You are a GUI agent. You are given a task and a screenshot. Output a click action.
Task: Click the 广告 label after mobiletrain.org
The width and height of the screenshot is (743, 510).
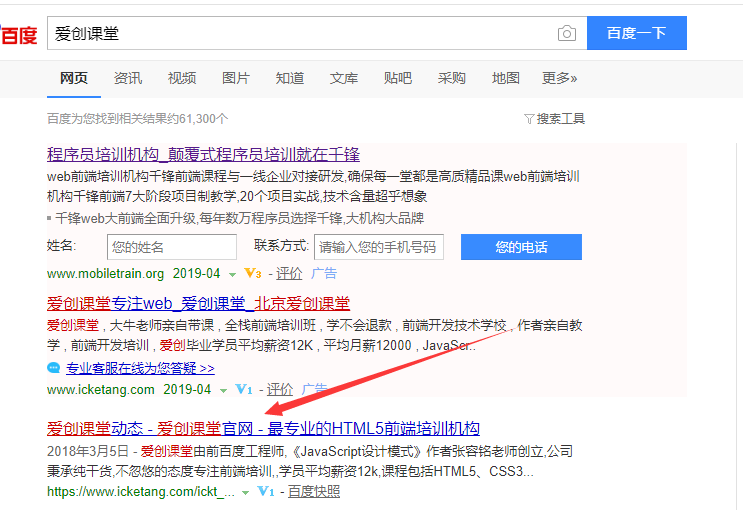(324, 273)
